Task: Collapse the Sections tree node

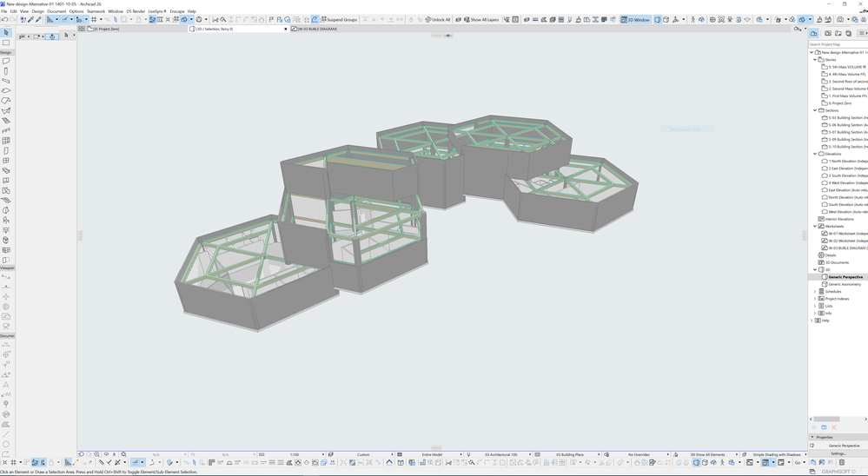Action: pyautogui.click(x=815, y=110)
